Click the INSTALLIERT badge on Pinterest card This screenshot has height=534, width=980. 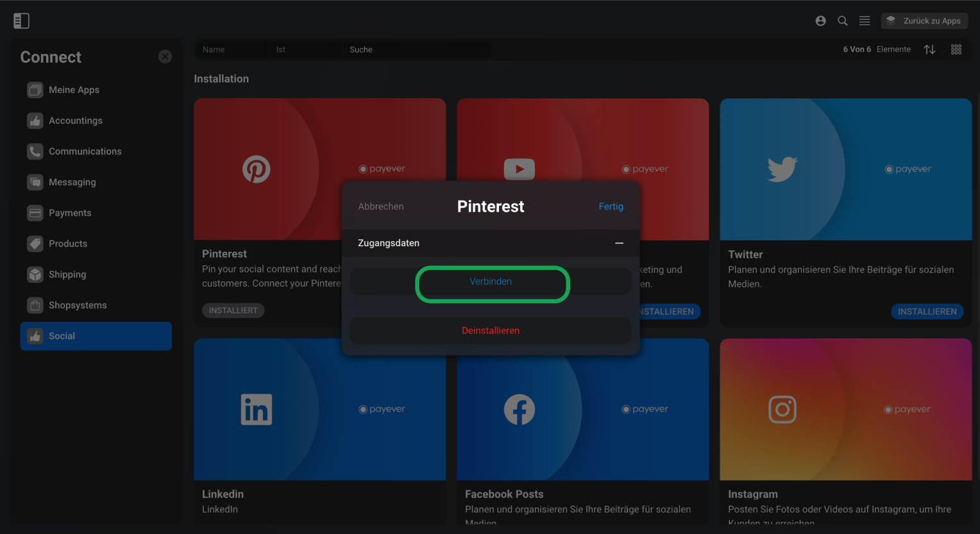tap(233, 310)
